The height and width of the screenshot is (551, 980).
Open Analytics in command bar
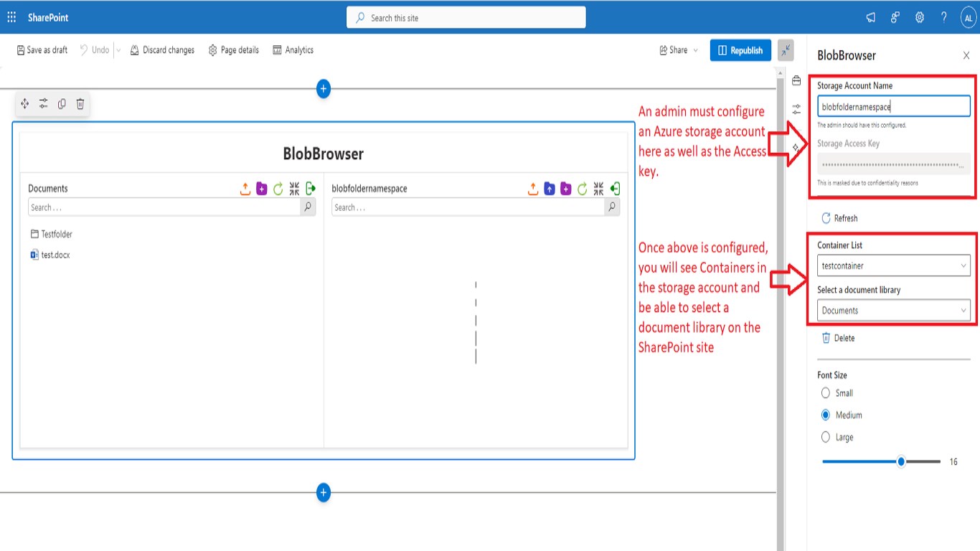[293, 50]
